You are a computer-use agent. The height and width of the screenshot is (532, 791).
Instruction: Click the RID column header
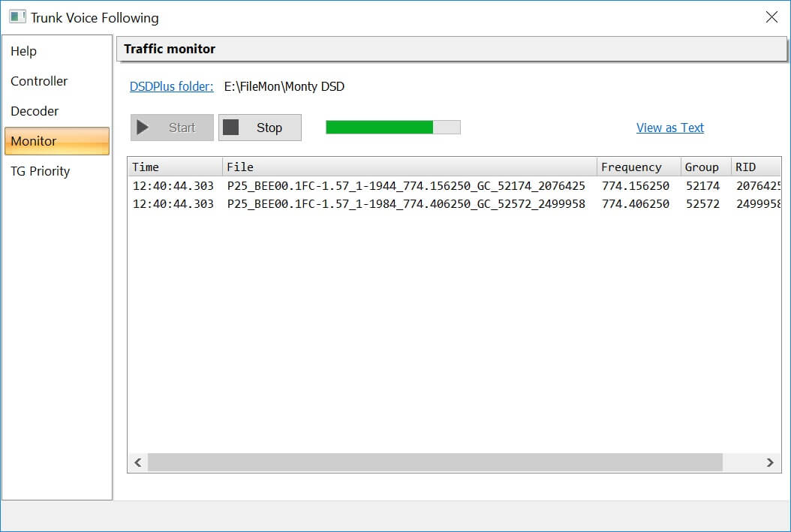pos(754,167)
